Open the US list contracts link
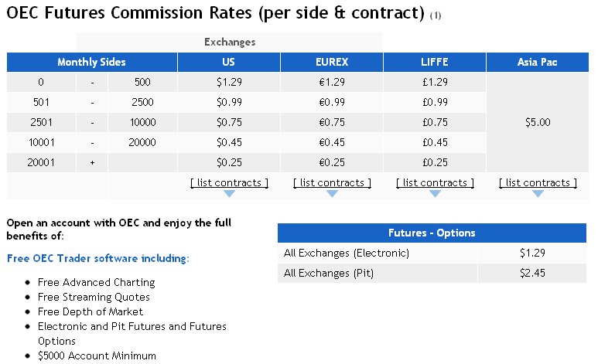Viewport: 615px width, 364px height. point(229,182)
